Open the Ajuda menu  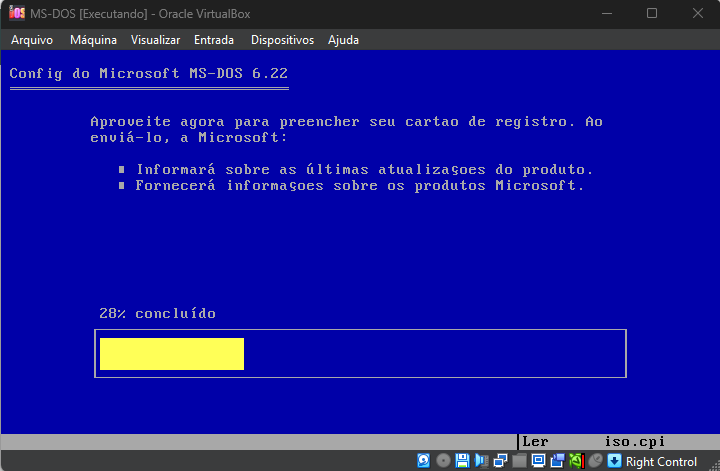click(x=343, y=40)
